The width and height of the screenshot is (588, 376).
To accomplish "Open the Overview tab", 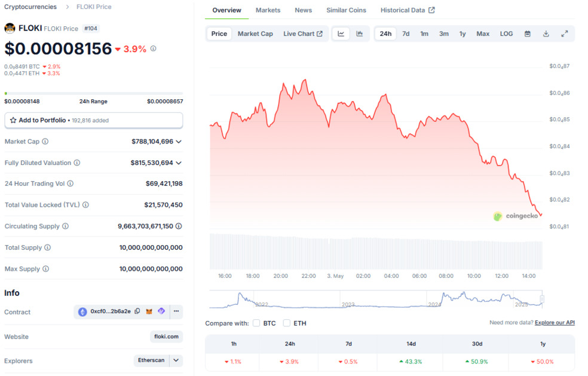I will pyautogui.click(x=227, y=10).
